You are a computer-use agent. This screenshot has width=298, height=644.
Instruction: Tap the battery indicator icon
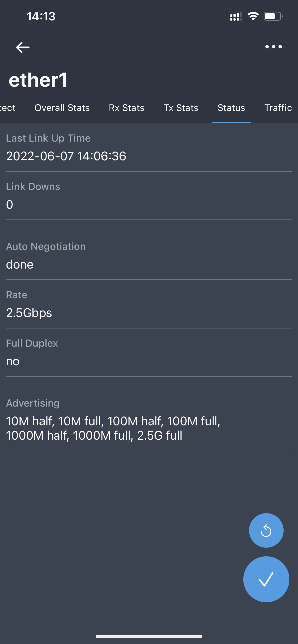tap(273, 17)
